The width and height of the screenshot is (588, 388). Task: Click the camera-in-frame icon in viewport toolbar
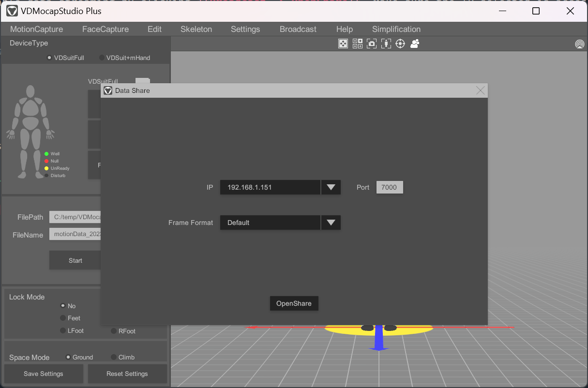point(372,44)
